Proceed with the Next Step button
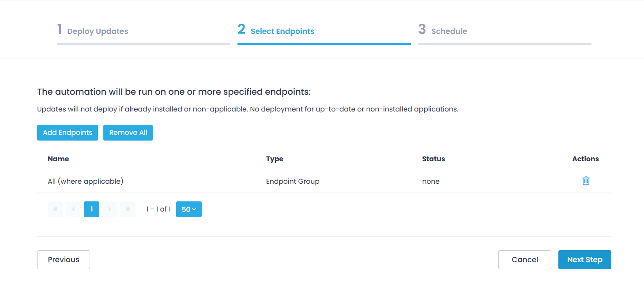Viewport: 644px width, 282px height. click(584, 260)
